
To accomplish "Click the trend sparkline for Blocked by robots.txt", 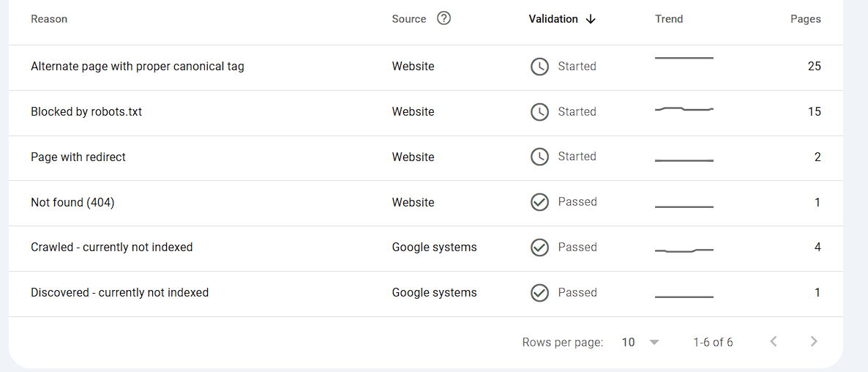I will coord(684,110).
